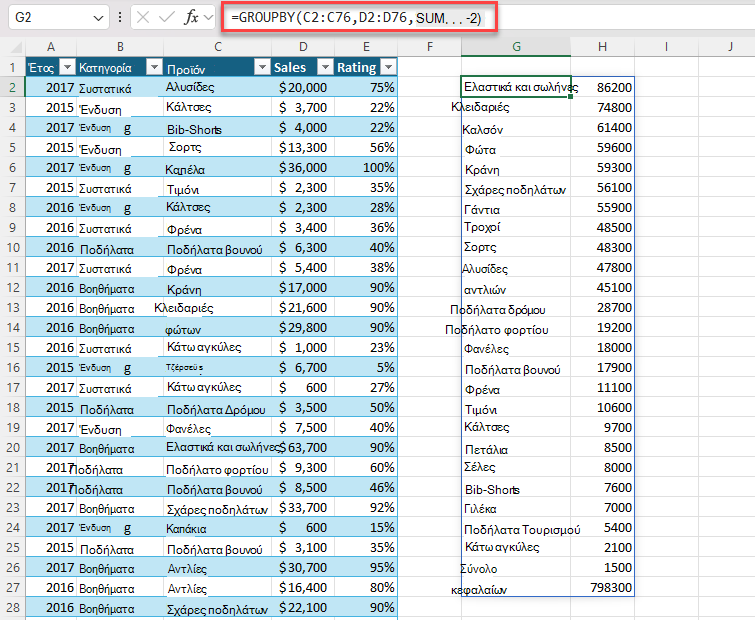
Task: Select the value 18000
Action: 602,348
